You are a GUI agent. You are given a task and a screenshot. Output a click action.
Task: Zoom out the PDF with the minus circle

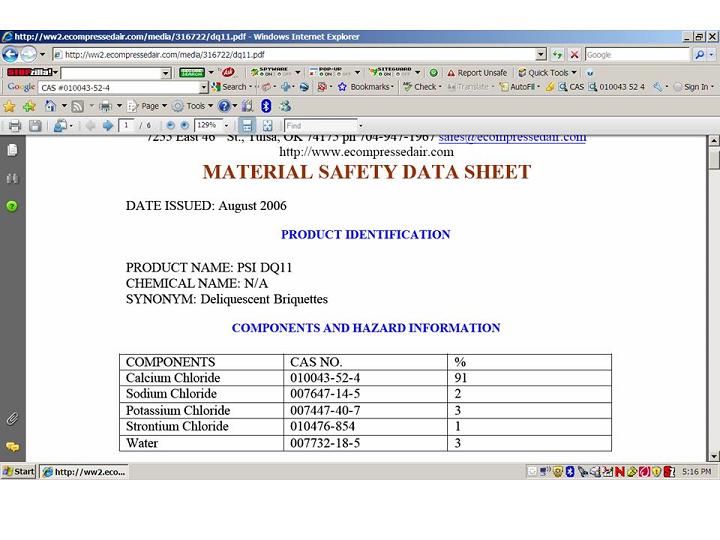(170, 125)
